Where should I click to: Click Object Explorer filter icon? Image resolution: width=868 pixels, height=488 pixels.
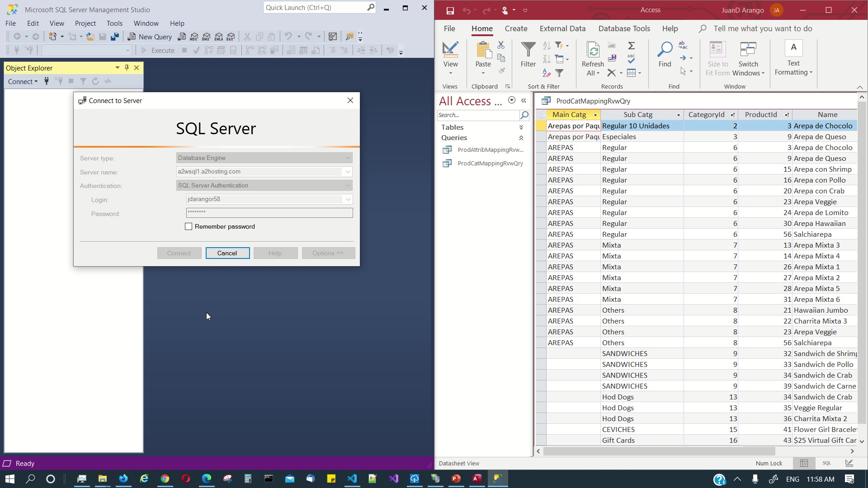point(83,81)
